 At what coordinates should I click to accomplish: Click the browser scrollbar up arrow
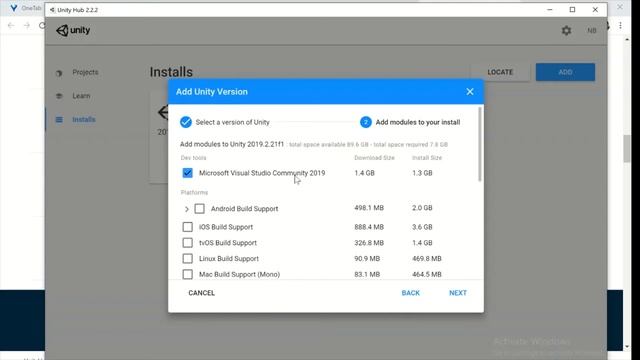pyautogui.click(x=627, y=40)
